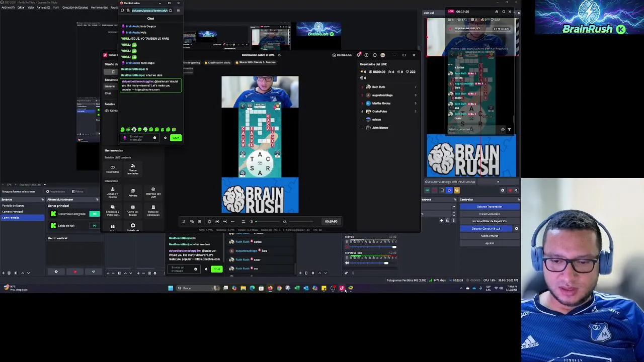Open help icon in TikTok Studio header
644x362 pixels.
coord(366,55)
